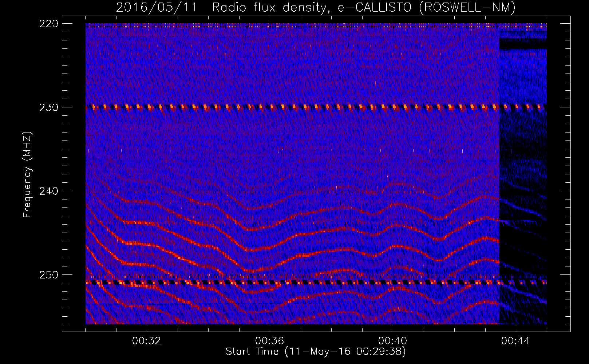
Task: Click the 250 frequency tick label
Action: point(49,275)
